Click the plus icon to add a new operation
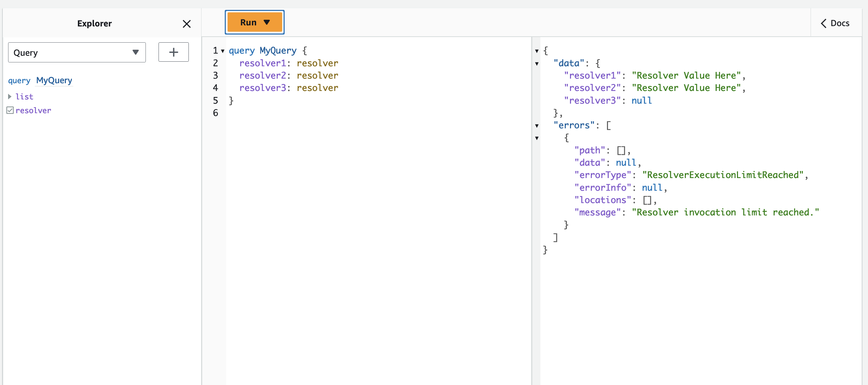The height and width of the screenshot is (385, 868). 173,52
